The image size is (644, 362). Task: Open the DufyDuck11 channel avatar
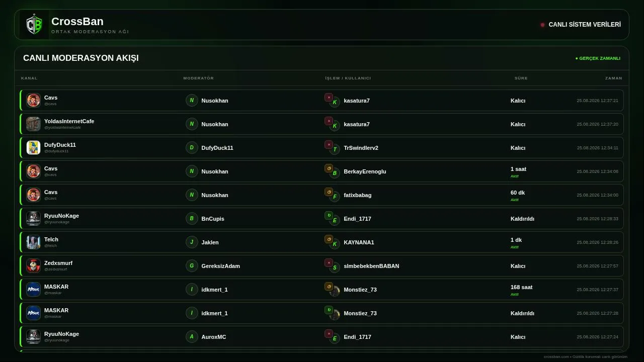[33, 148]
